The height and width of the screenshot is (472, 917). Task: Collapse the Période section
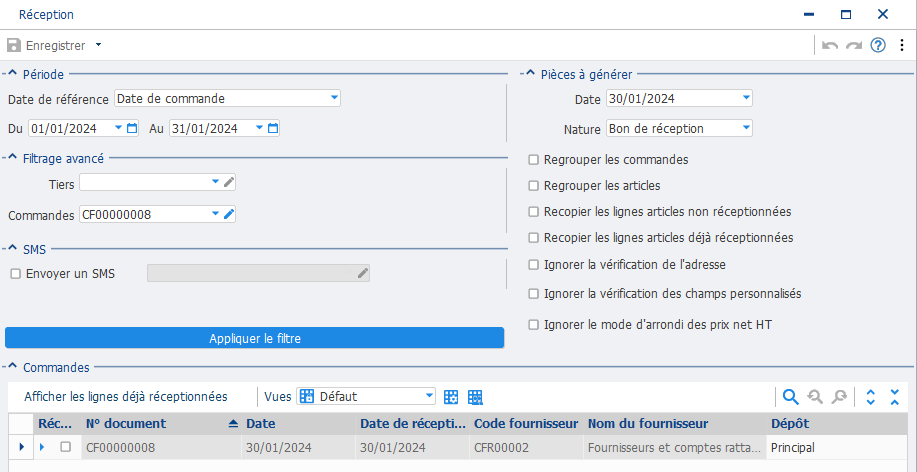pyautogui.click(x=13, y=74)
